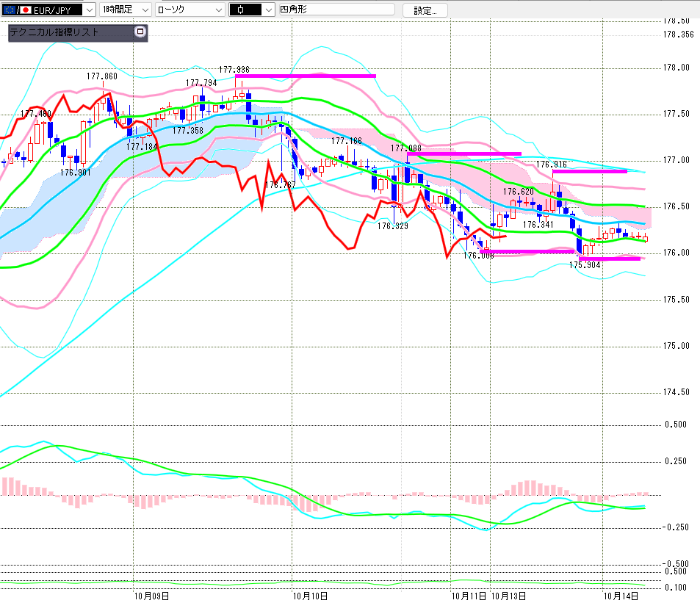The image size is (700, 603).
Task: Expand the テクニカル指標リスト panel with square icon
Action: pos(140,32)
